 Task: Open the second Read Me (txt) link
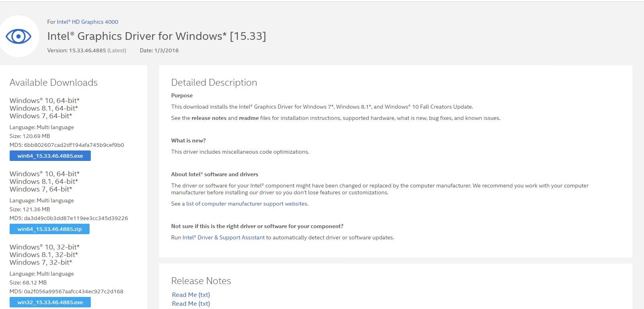[191, 303]
